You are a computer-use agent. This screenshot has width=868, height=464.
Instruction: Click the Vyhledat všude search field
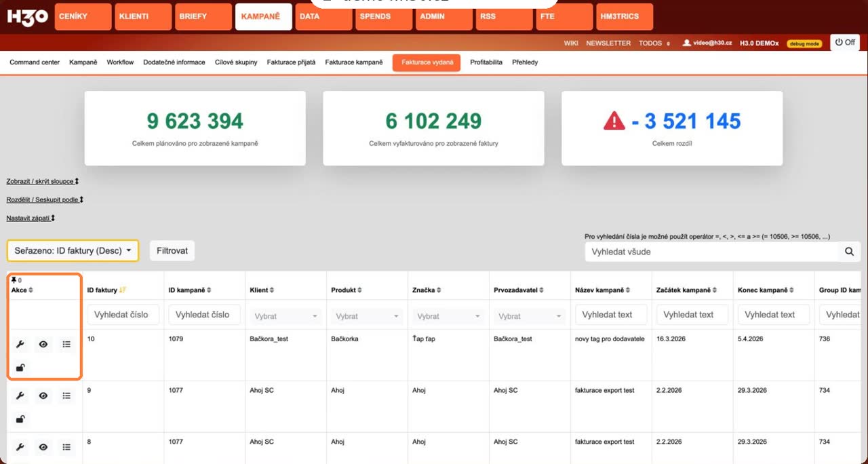[x=711, y=252]
